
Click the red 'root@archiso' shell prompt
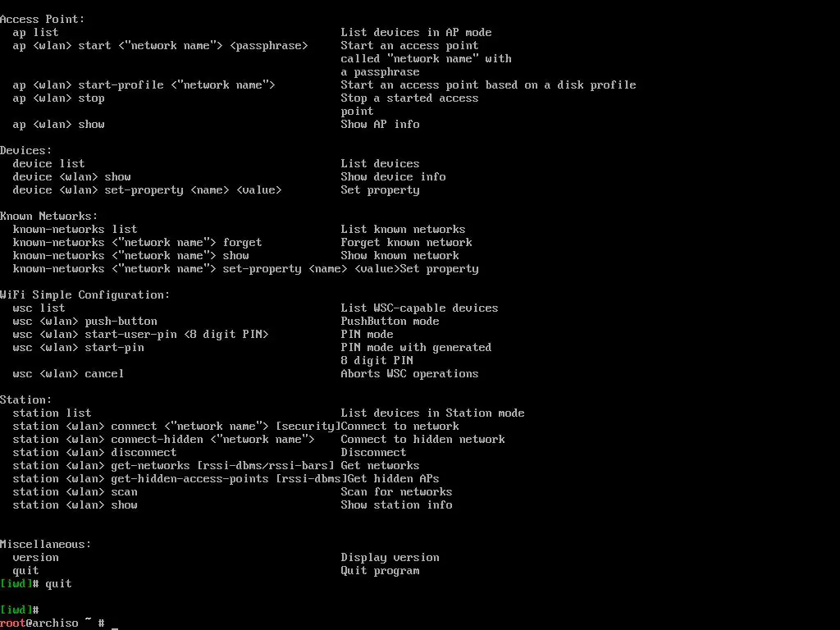(x=39, y=623)
